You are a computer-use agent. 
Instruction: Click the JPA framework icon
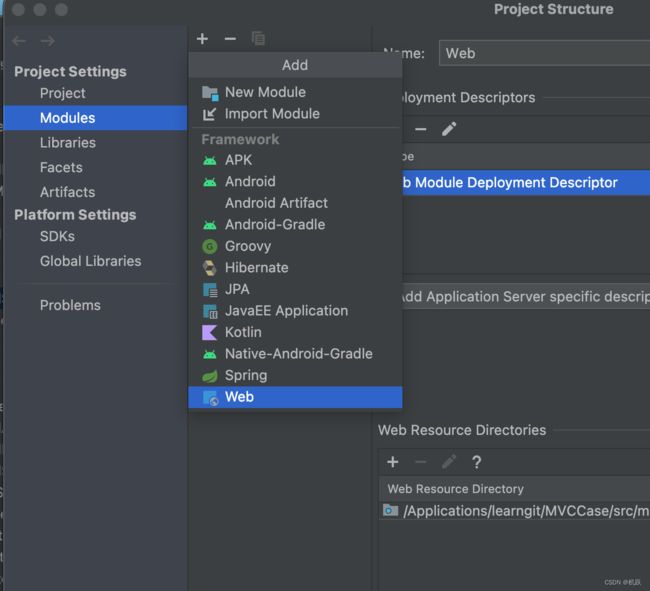(x=210, y=290)
